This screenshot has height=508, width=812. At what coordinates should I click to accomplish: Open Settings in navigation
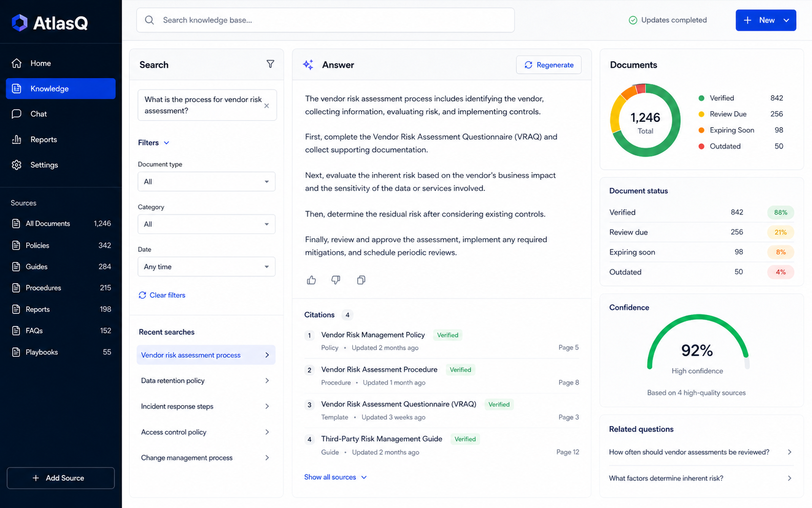60,165
